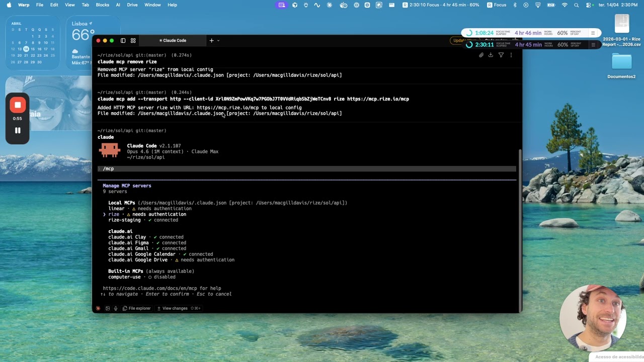644x362 pixels.
Task: Click the hand icon in menu bar
Action: click(306, 5)
